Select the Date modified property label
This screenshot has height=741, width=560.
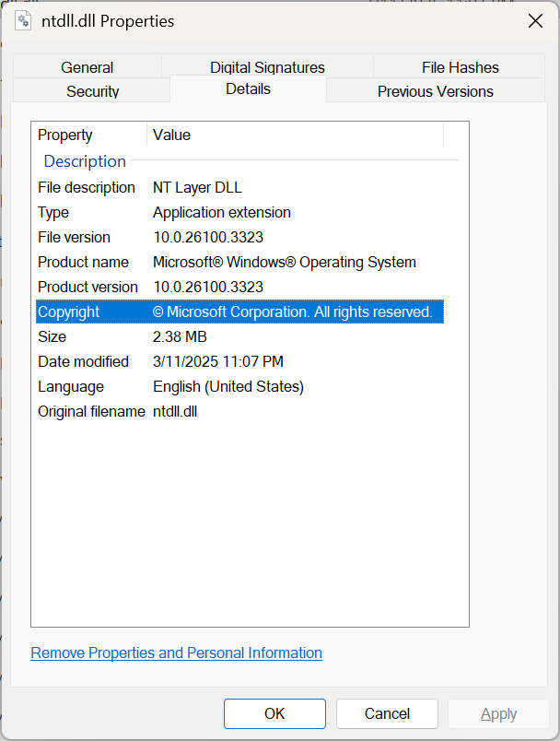tap(83, 361)
